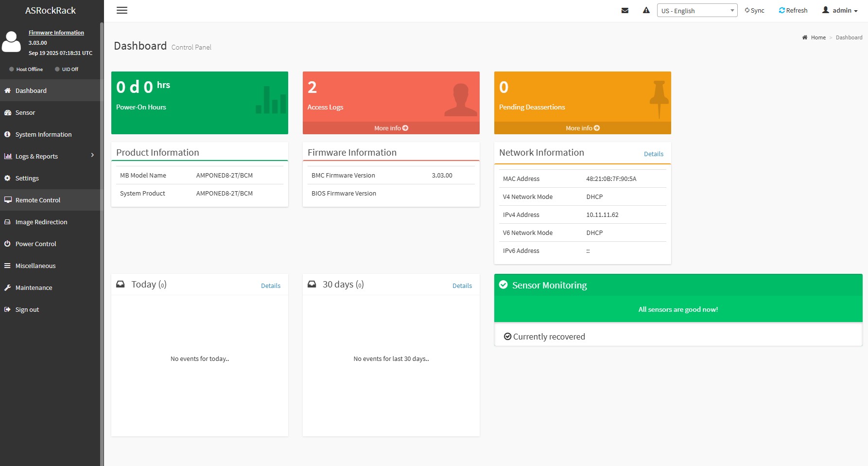This screenshot has width=868, height=466.
Task: Open the envelope messages icon
Action: [625, 10]
